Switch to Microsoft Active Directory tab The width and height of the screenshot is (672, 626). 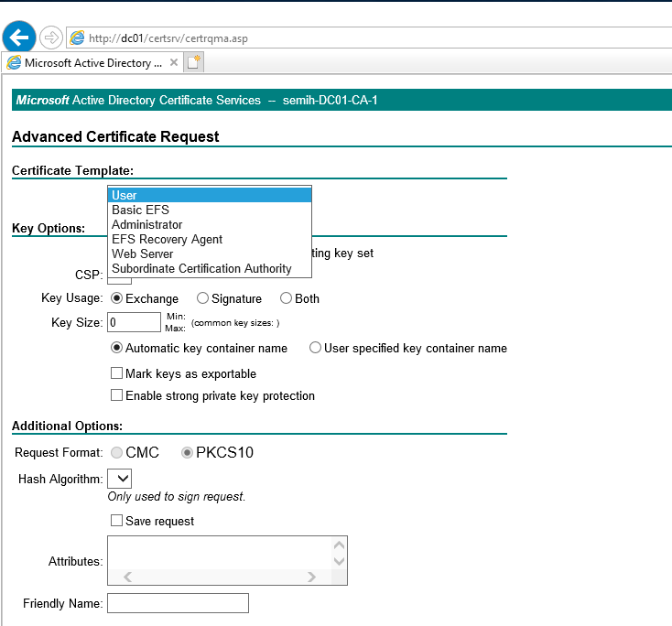click(92, 63)
